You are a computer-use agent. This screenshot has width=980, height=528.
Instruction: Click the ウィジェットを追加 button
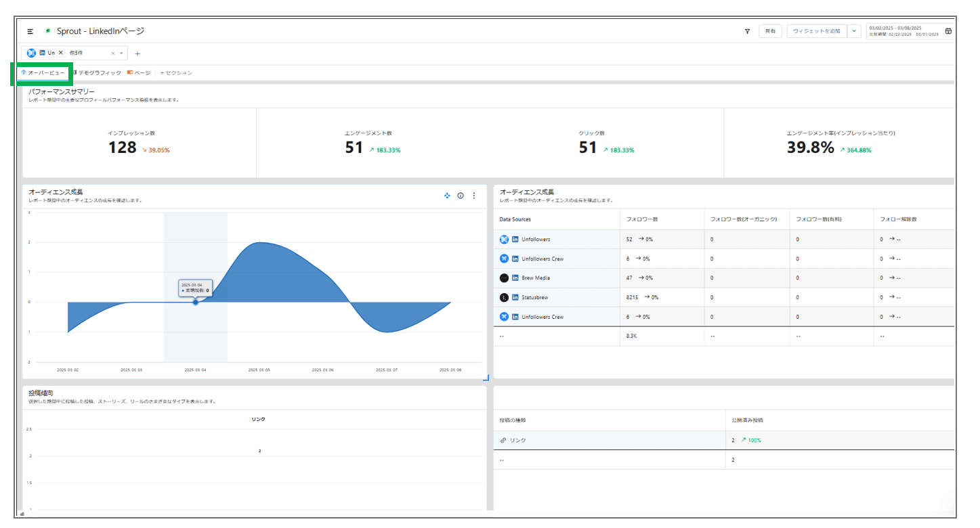(816, 31)
